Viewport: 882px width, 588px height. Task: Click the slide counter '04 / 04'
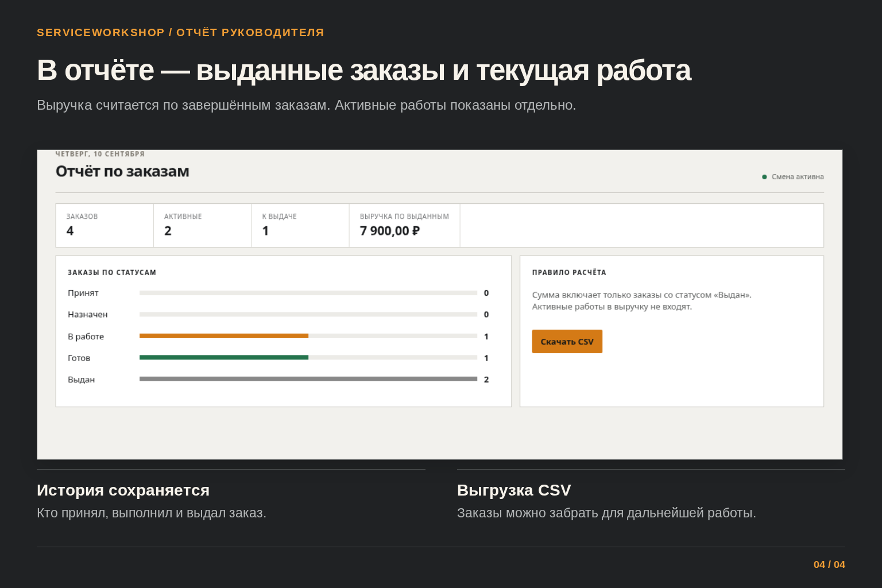coord(829,564)
